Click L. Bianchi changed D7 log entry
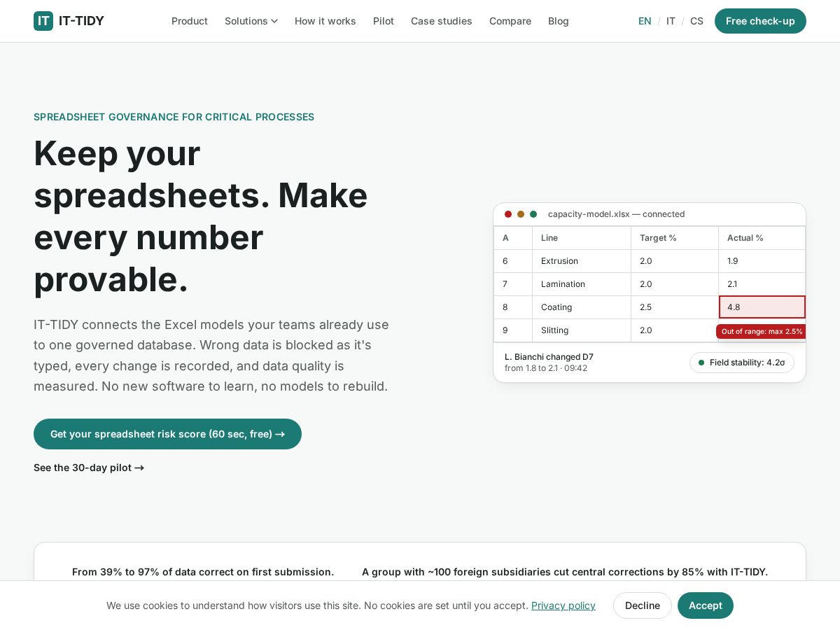Screen dimensions: 840x630 click(x=549, y=363)
